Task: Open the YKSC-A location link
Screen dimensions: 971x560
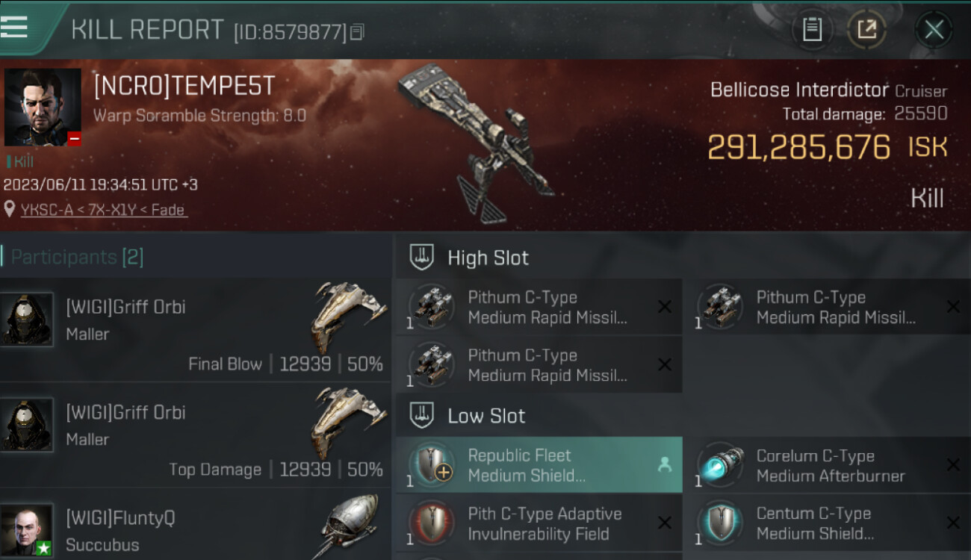Action: tap(104, 210)
